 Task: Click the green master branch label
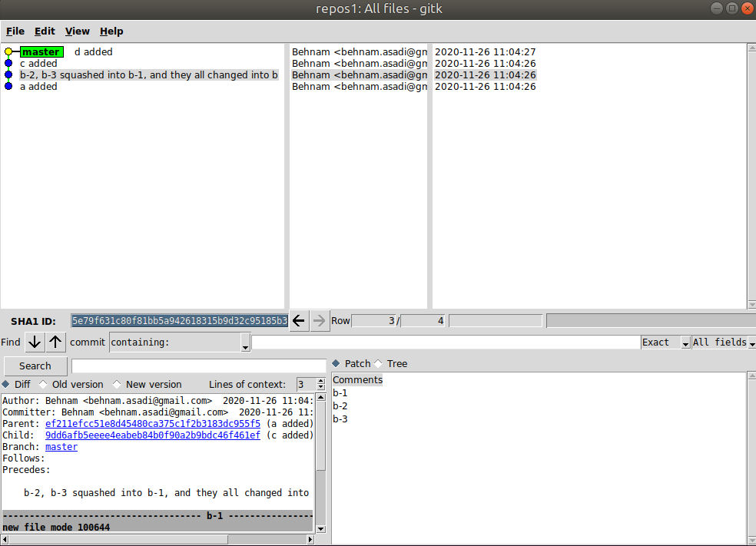pyautogui.click(x=41, y=52)
